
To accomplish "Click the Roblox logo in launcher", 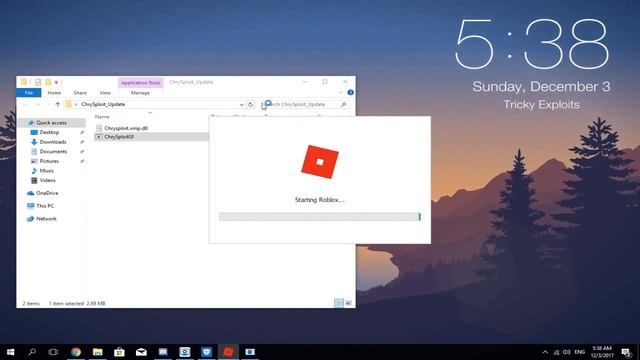I will (x=320, y=162).
